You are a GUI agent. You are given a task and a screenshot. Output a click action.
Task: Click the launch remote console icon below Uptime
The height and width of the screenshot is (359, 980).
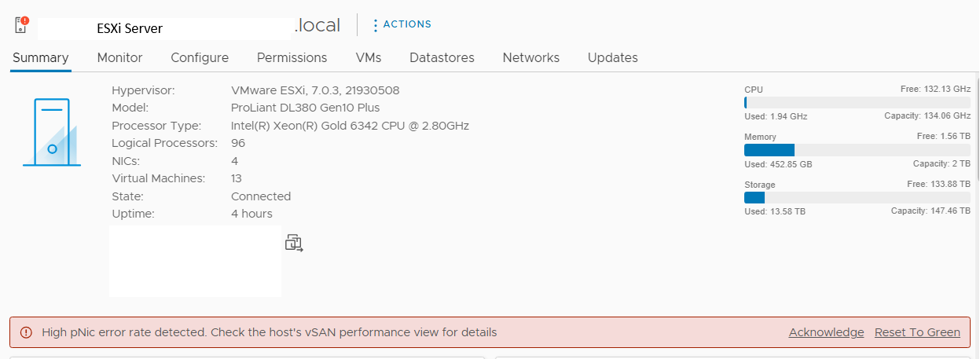coord(294,243)
